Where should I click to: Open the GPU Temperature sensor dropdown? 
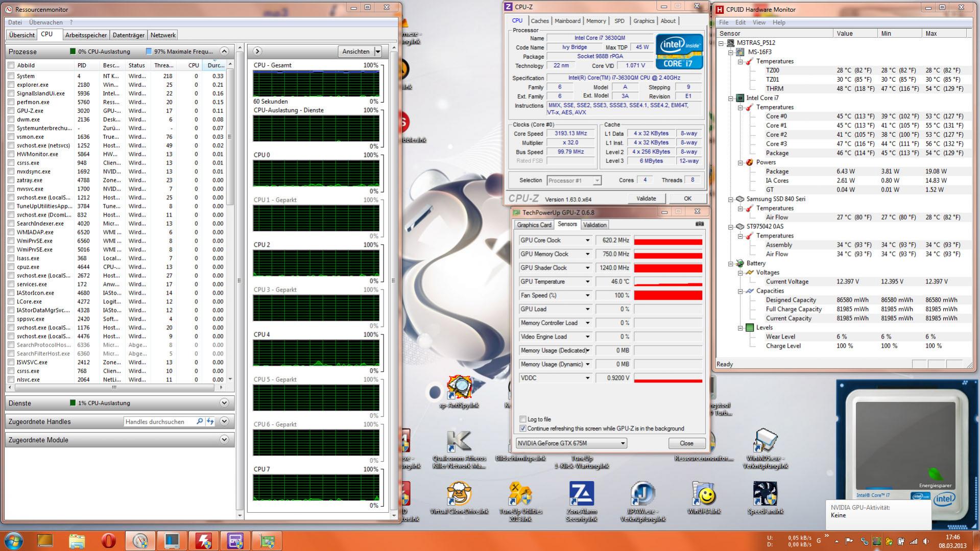pos(587,281)
